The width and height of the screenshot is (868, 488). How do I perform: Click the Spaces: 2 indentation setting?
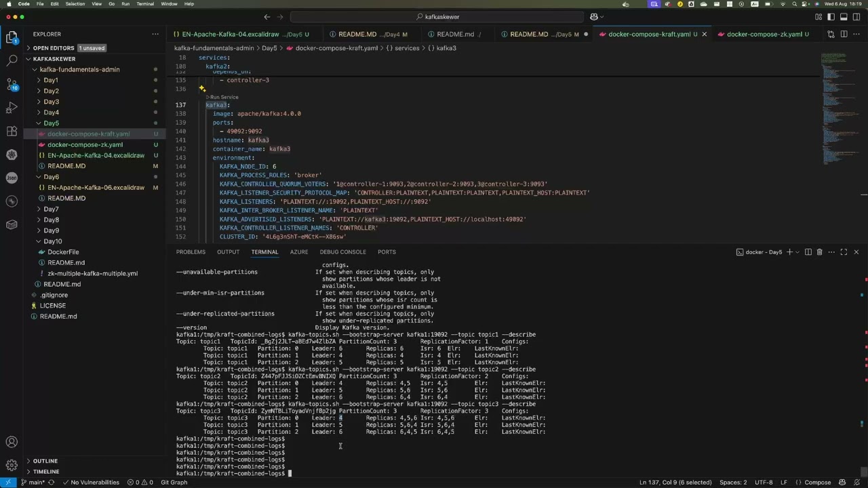[733, 483]
